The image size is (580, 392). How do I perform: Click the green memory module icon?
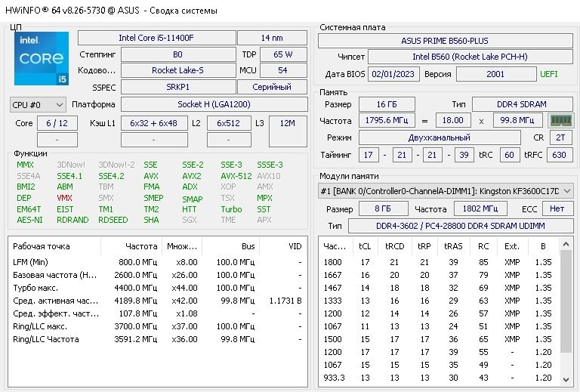click(561, 121)
